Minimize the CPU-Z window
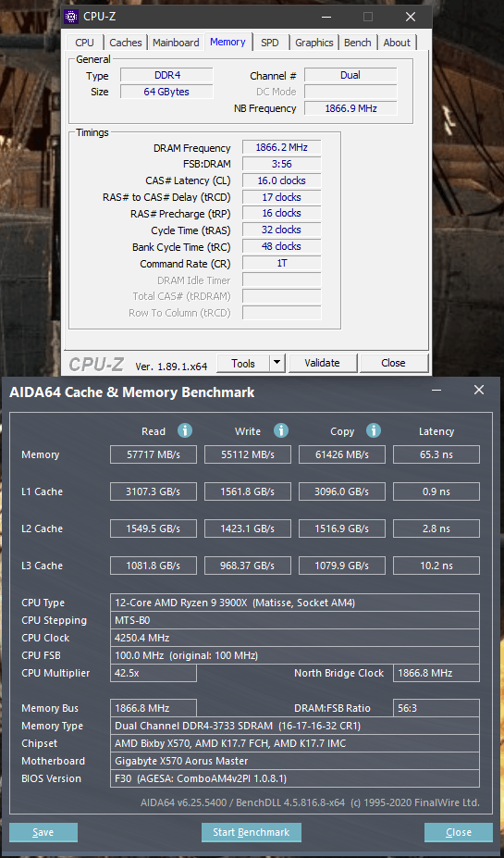The height and width of the screenshot is (858, 504). click(326, 17)
